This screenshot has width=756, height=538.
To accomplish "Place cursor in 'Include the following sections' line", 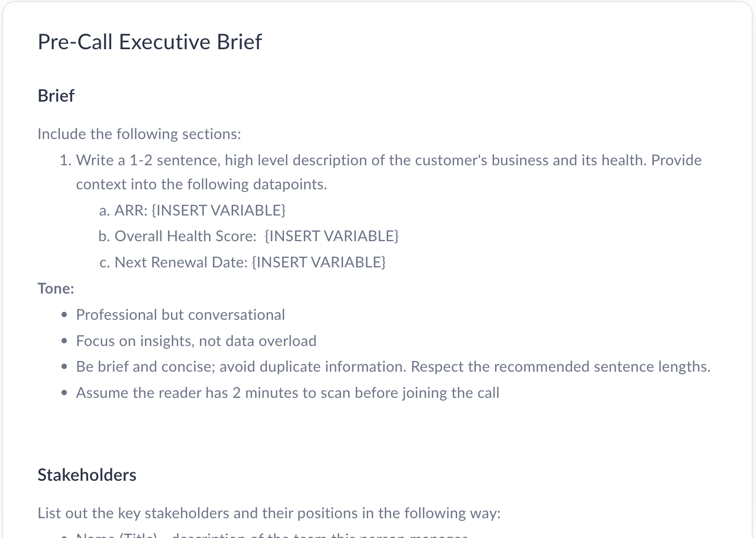I will pos(139,134).
